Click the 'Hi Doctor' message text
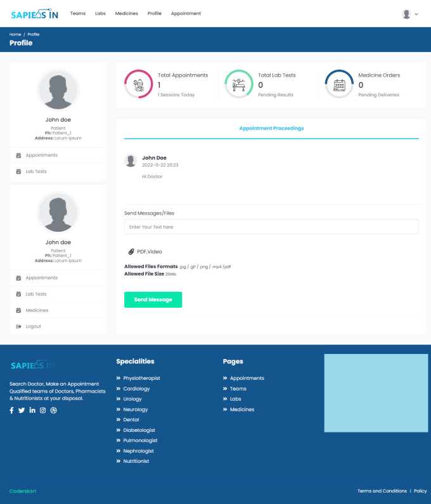Viewport: 431px width, 504px height. point(152,177)
